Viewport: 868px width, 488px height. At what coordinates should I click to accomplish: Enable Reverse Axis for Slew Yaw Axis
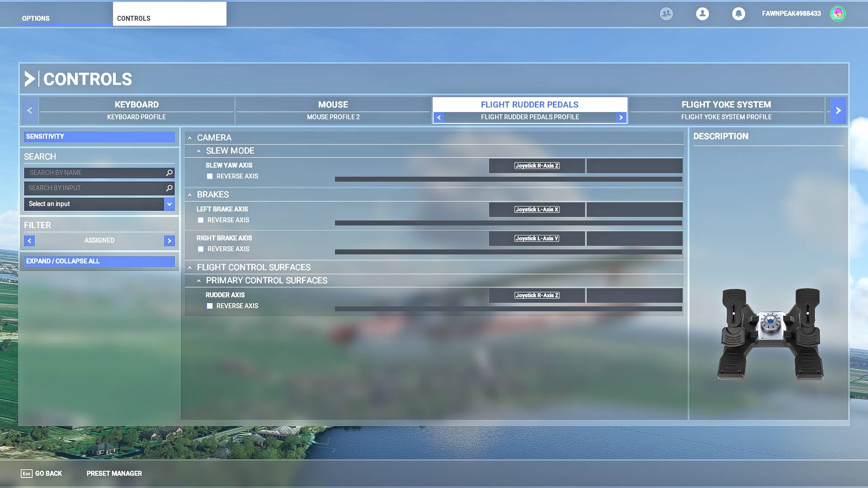point(210,176)
